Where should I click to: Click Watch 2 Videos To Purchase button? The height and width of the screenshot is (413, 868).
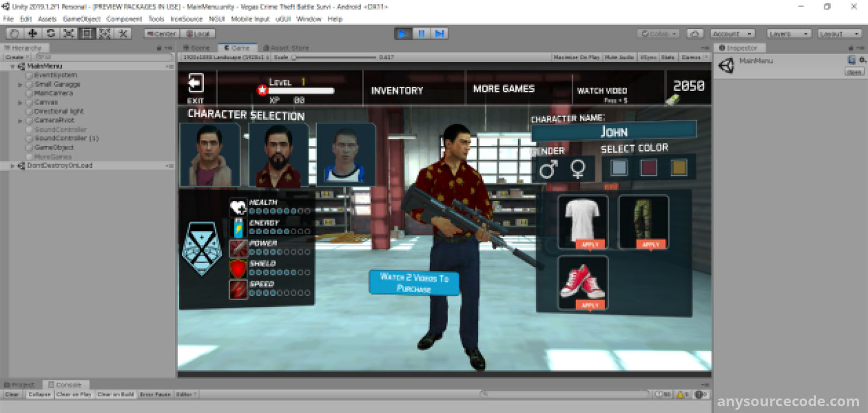[x=414, y=282]
